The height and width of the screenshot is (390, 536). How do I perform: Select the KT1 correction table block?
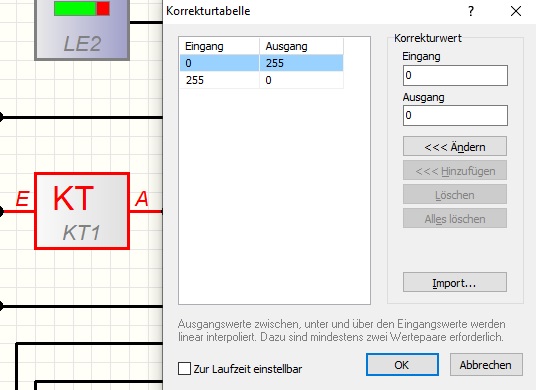tap(82, 211)
